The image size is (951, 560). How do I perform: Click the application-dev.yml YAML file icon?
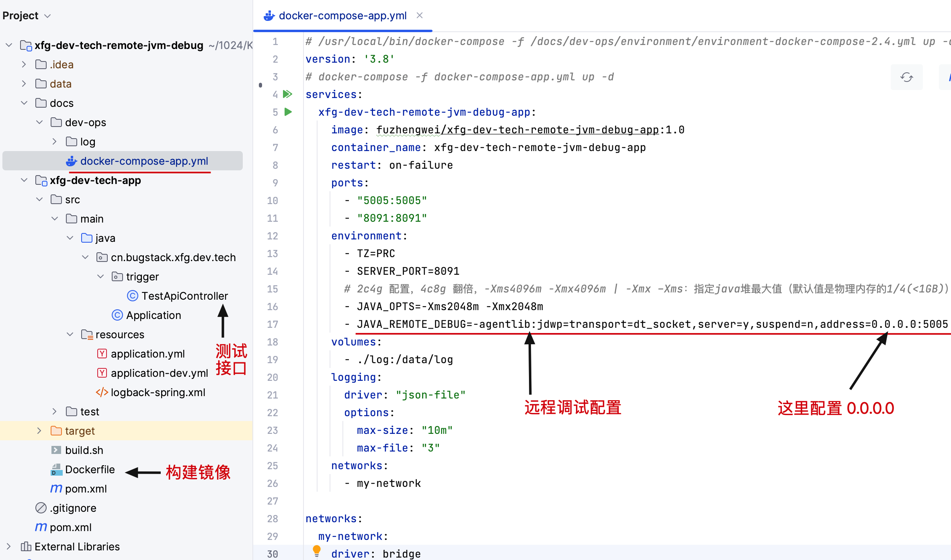(102, 373)
